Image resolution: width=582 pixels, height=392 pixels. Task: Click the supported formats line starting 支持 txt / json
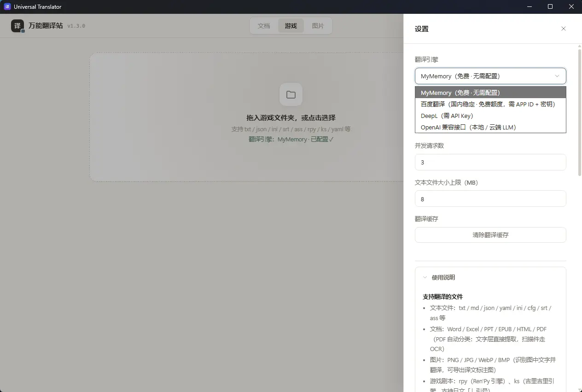(291, 129)
